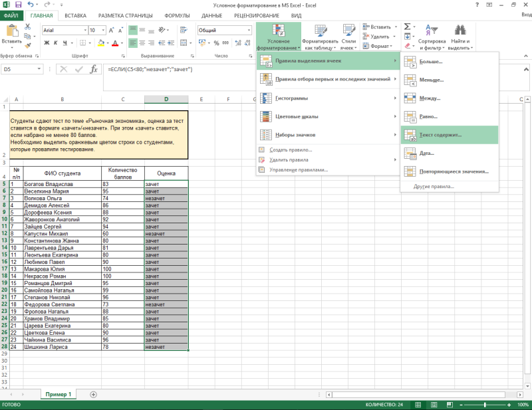The image size is (532, 410).
Task: Toggle align text right
Action: point(152,43)
